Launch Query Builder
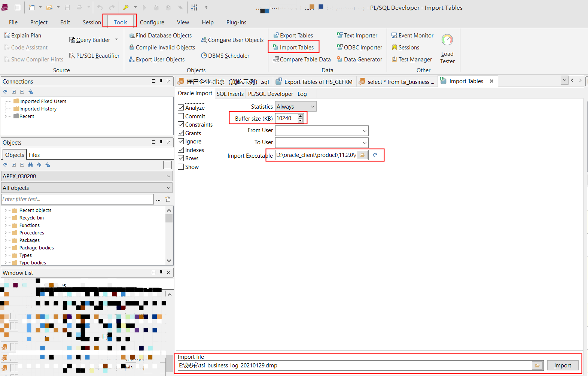588x376 pixels. point(90,40)
